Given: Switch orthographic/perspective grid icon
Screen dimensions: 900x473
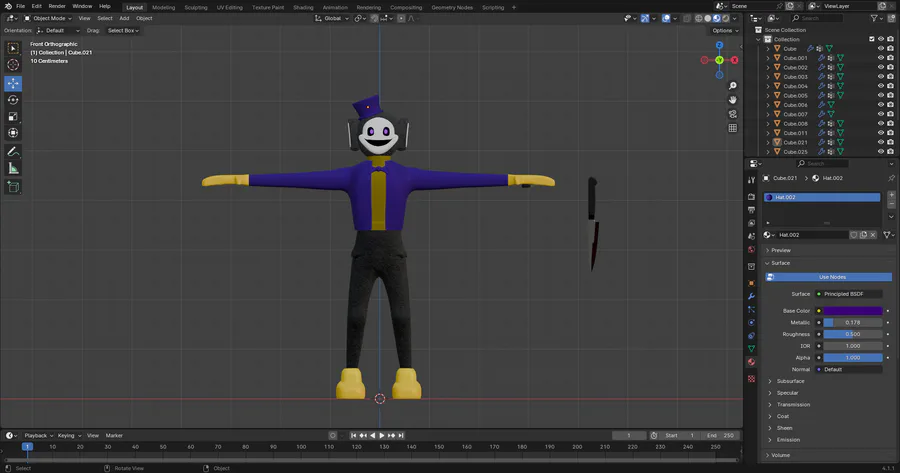Looking at the screenshot, I should click(732, 128).
